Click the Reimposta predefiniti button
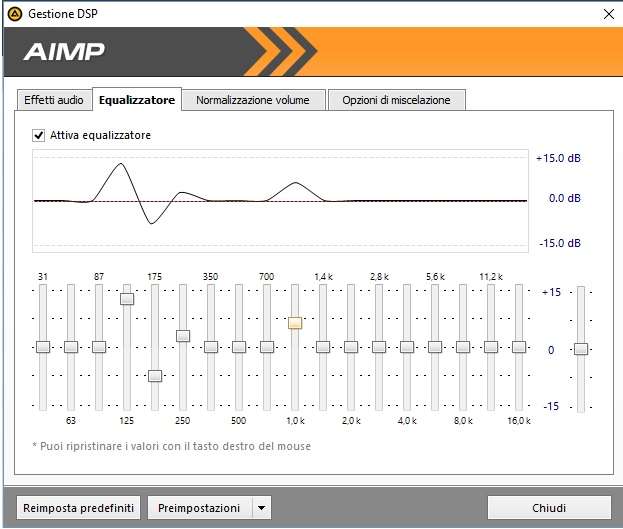This screenshot has width=623, height=529. tap(78, 508)
